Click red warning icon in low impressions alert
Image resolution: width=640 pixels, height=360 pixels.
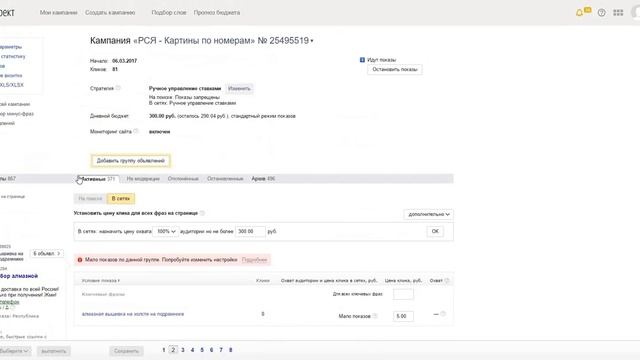80,260
